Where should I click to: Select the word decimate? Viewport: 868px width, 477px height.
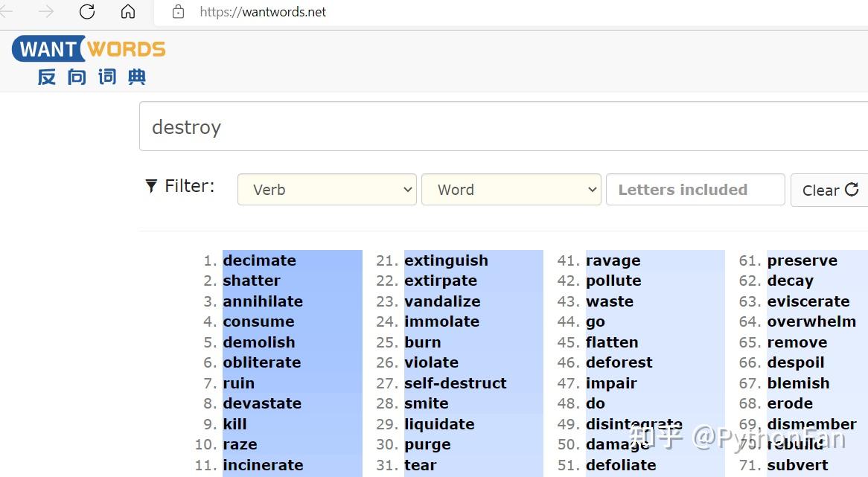coord(260,260)
